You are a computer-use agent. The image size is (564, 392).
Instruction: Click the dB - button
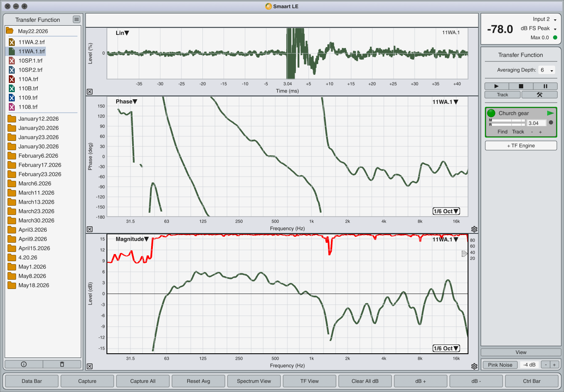[x=476, y=381]
